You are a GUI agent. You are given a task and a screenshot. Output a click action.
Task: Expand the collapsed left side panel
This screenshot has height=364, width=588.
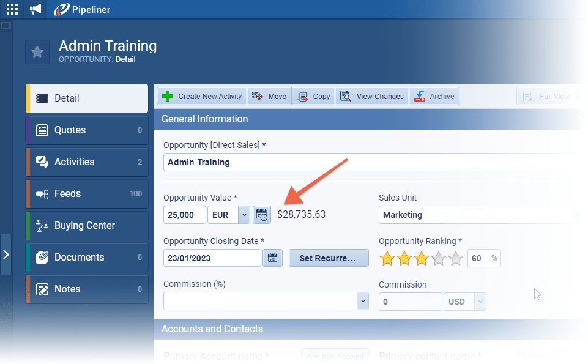[x=6, y=254]
